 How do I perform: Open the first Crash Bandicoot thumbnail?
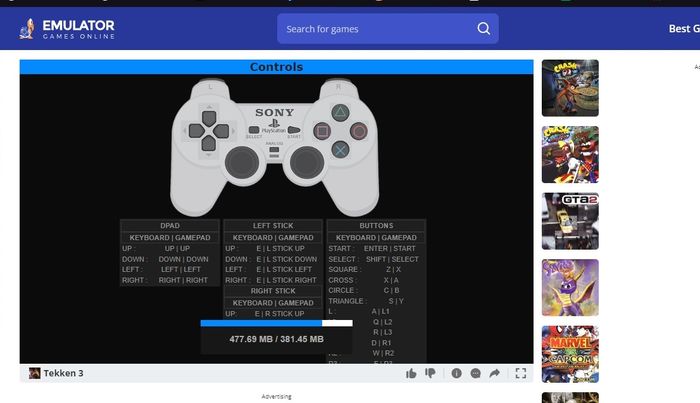(x=570, y=88)
